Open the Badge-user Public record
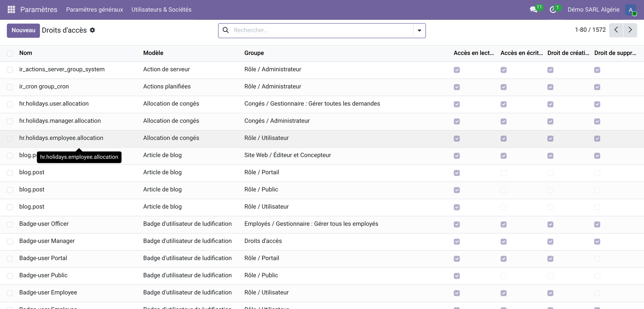The image size is (644, 309). click(x=43, y=275)
